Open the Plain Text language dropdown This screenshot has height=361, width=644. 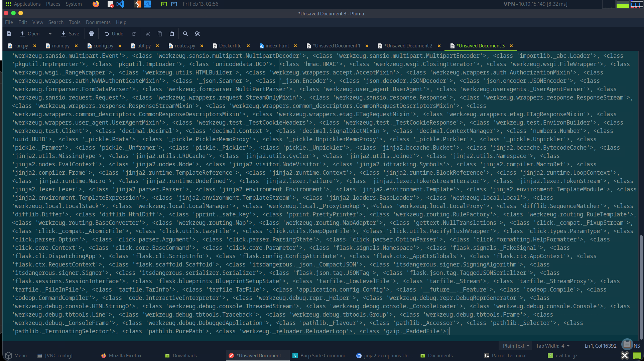coord(516,346)
